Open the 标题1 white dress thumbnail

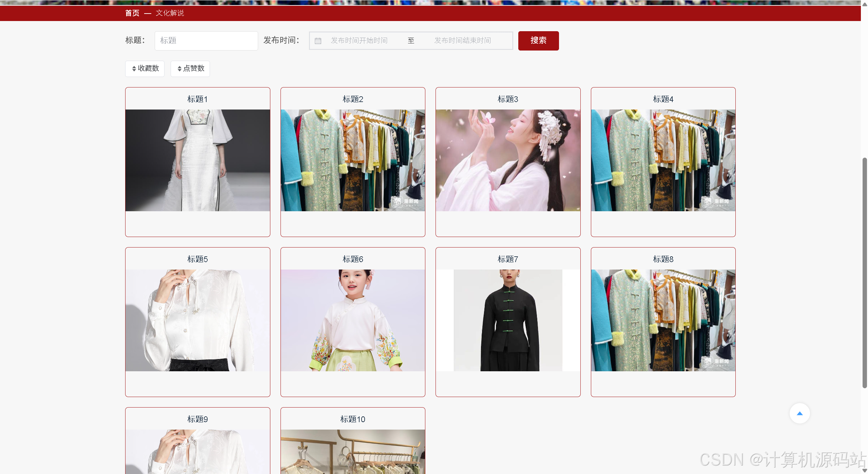coord(198,160)
